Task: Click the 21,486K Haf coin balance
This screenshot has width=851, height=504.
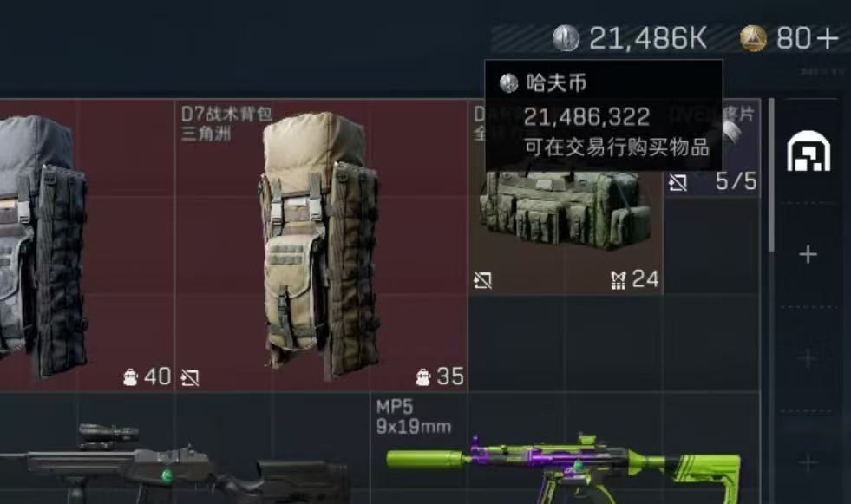Action: pyautogui.click(x=647, y=38)
